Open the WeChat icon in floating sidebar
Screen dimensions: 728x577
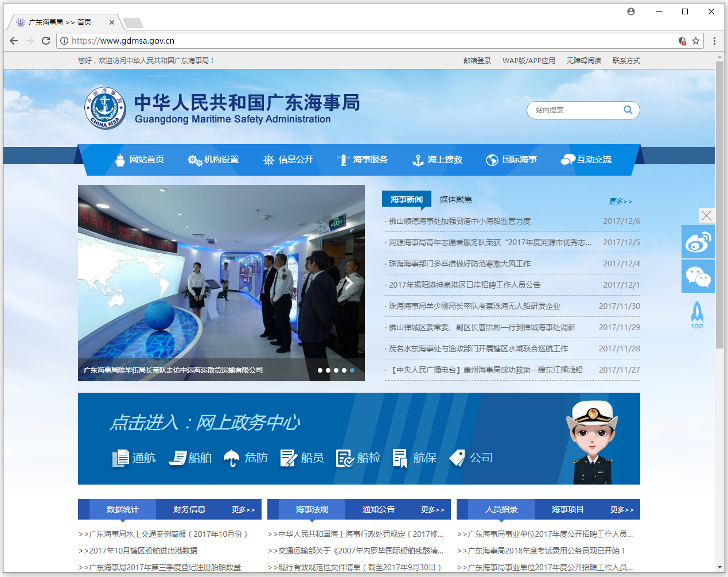pos(698,276)
